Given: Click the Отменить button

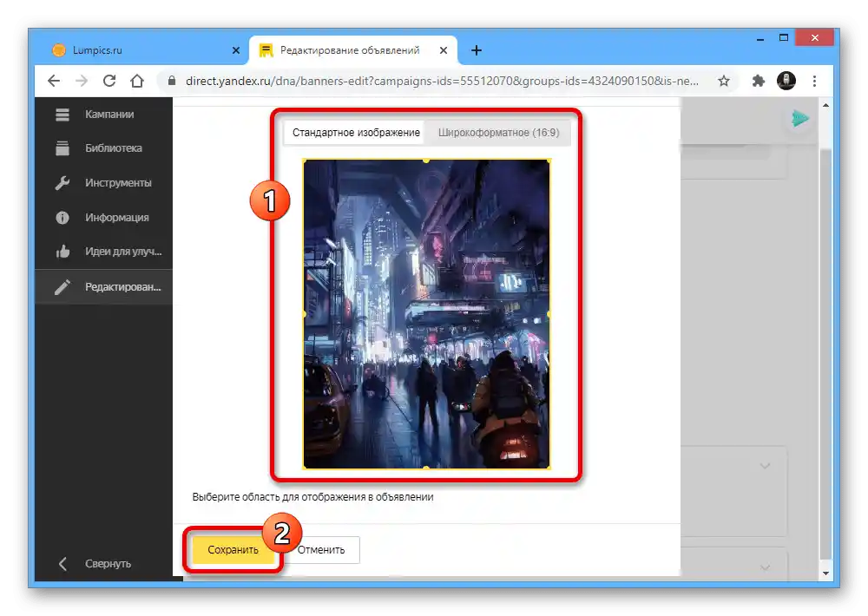Looking at the screenshot, I should pyautogui.click(x=321, y=550).
